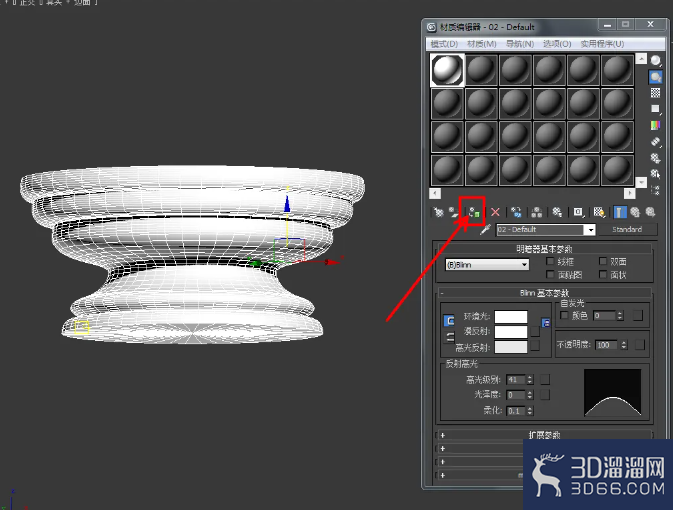This screenshot has width=673, height=510.
Task: Click Select by Material icon
Action: pos(655,174)
